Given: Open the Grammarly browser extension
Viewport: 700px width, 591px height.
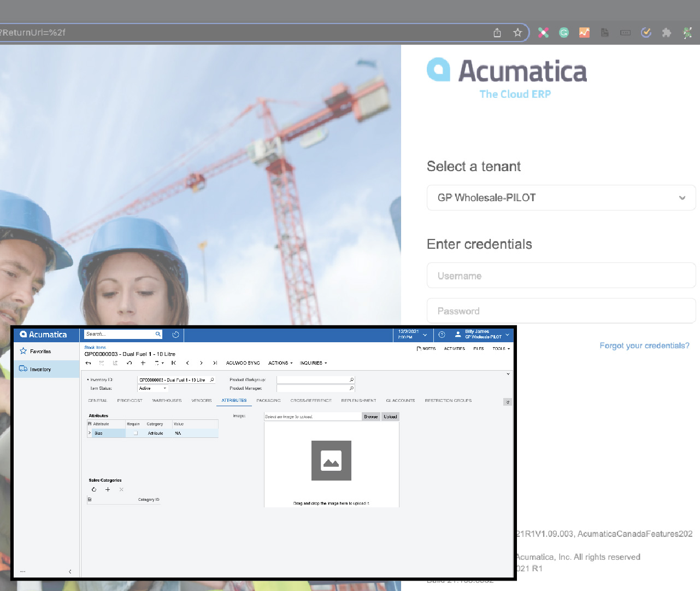Looking at the screenshot, I should [x=564, y=33].
